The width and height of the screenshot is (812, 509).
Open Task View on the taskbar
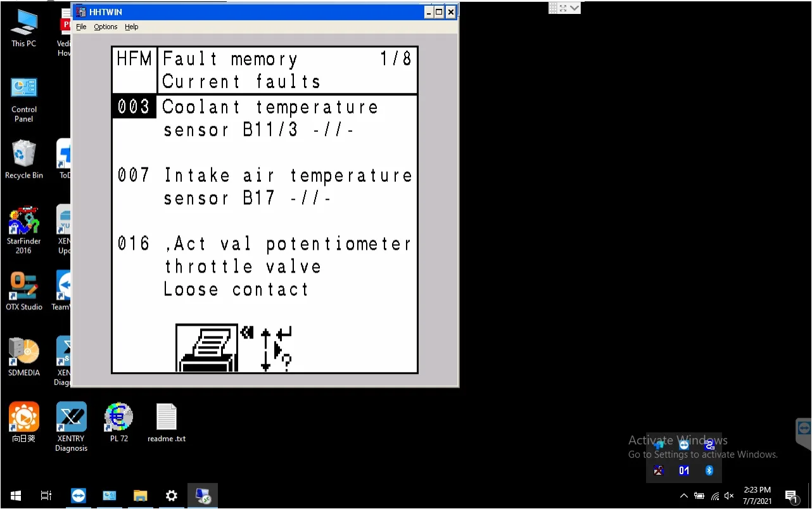(x=46, y=496)
